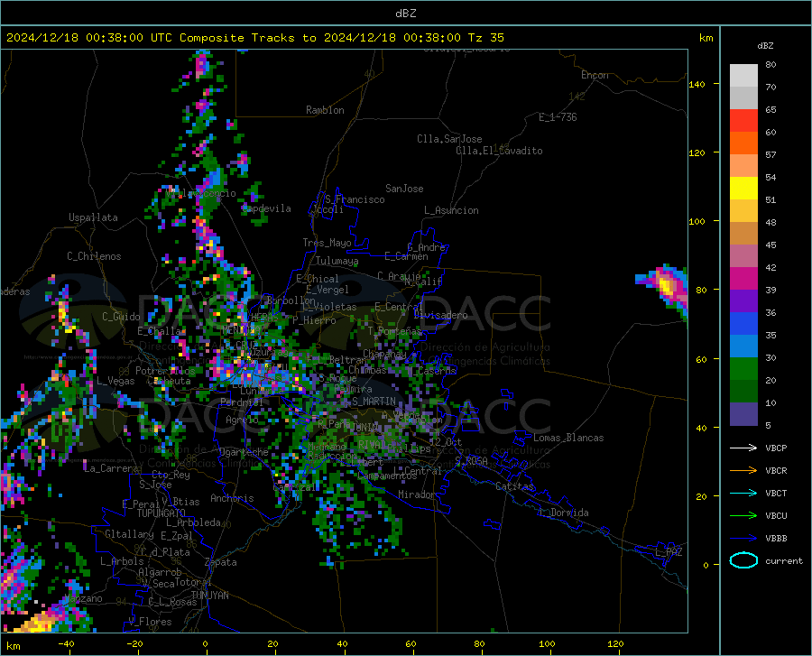Click the 'Tulumaya' map label
Viewport: 812px width, 656px height.
[337, 261]
